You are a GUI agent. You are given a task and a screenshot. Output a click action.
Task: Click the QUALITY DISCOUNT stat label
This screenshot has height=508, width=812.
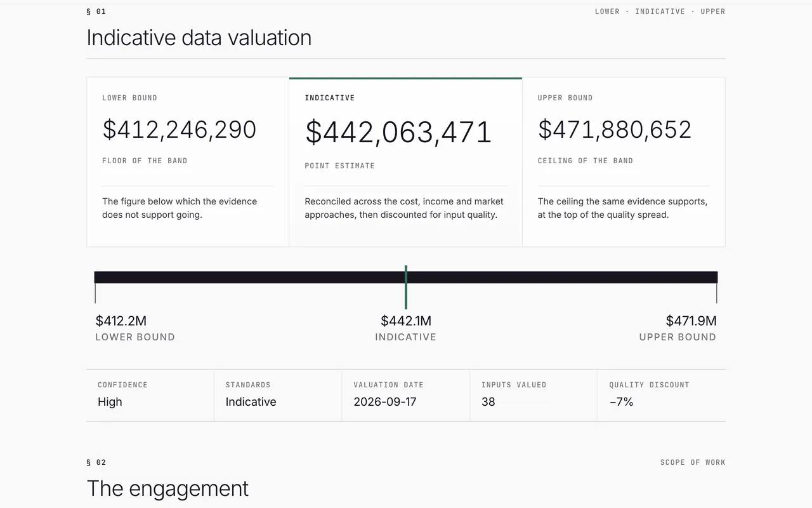pos(649,385)
